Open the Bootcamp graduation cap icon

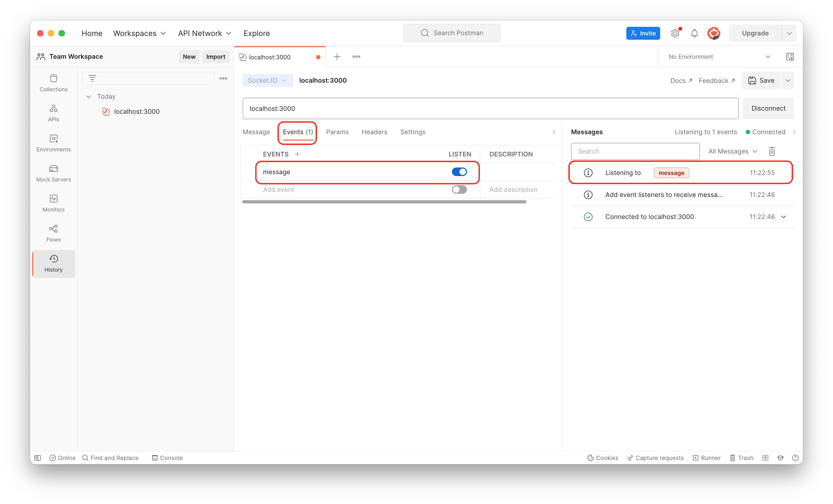pyautogui.click(x=780, y=458)
